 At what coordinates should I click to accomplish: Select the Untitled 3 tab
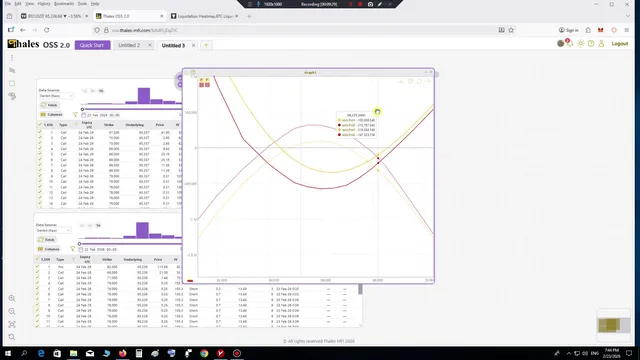[173, 45]
